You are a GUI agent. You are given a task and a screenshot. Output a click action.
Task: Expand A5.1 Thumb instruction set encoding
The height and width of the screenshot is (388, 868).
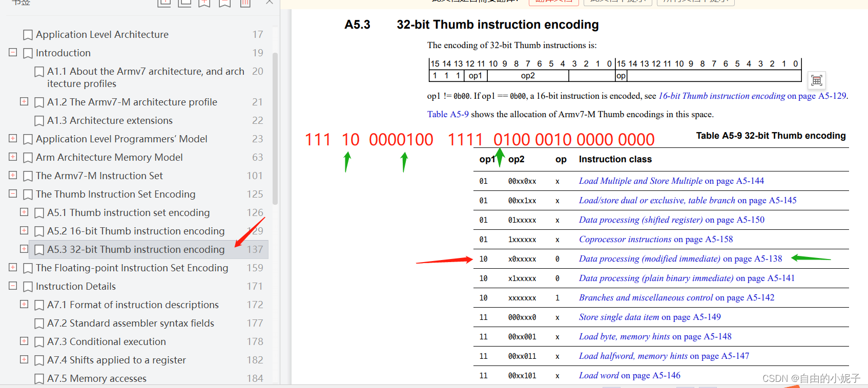coord(24,212)
